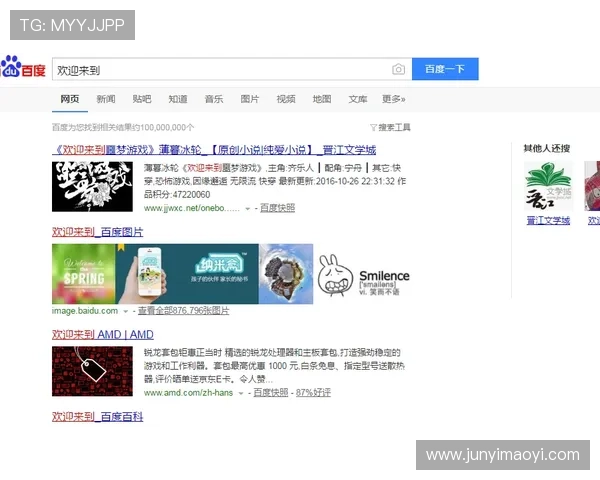Switch to the 音乐 tab

point(214,99)
